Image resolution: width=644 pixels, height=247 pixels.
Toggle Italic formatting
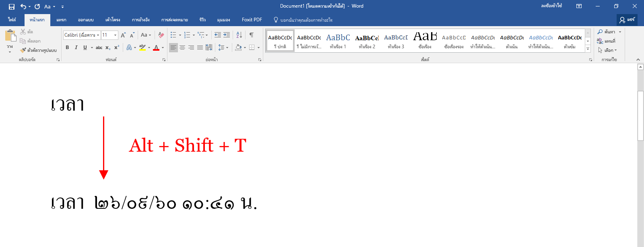76,47
